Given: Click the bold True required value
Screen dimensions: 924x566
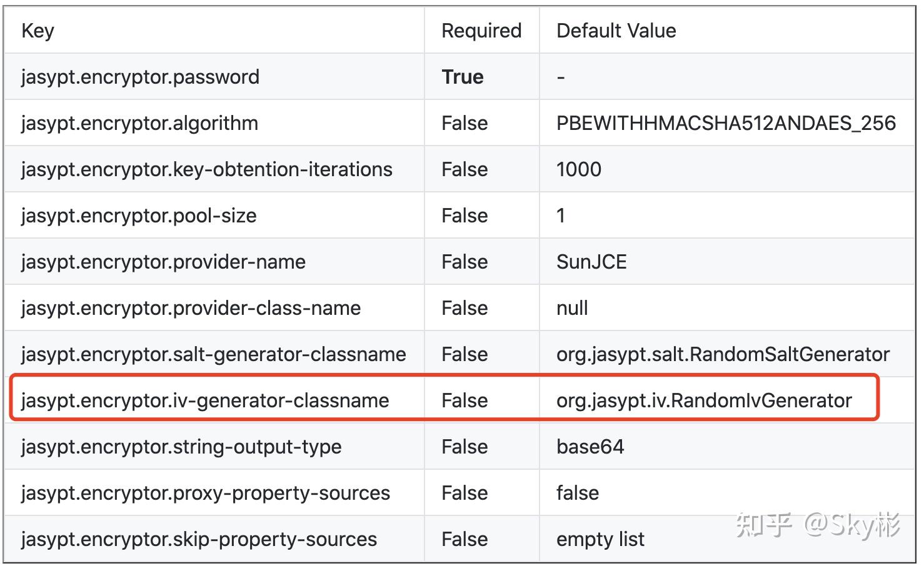Looking at the screenshot, I should point(463,77).
